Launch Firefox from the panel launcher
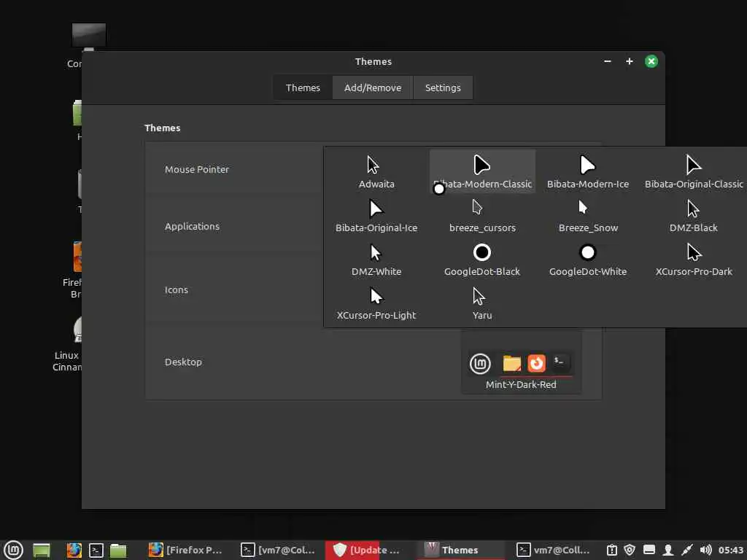This screenshot has height=560, width=747. pyautogui.click(x=74, y=551)
